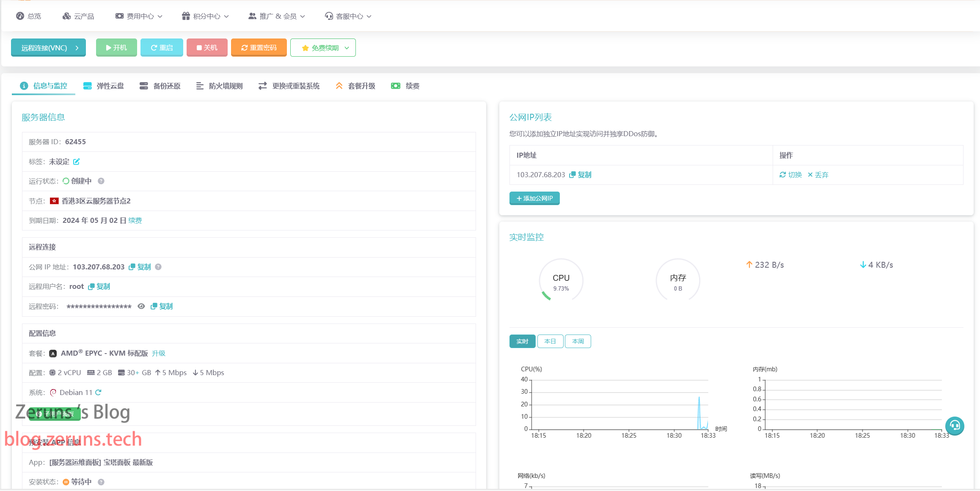Reveal the remote password with the eye icon

141,306
